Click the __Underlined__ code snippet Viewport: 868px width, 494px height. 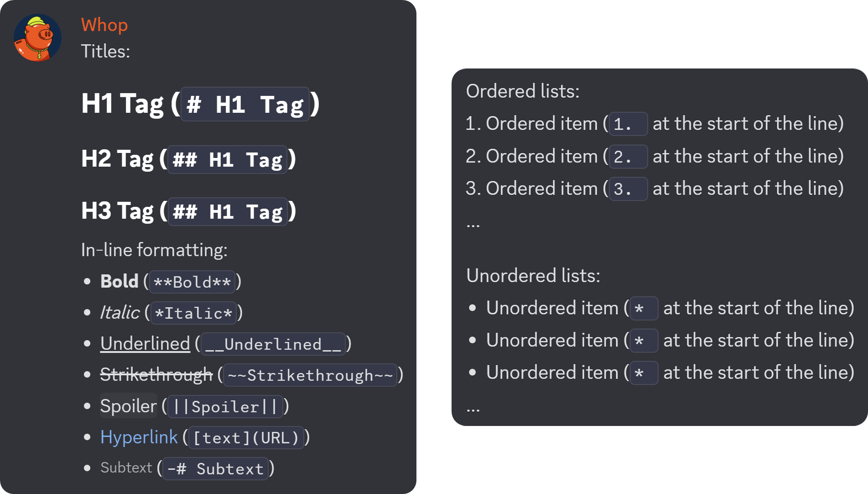273,344
